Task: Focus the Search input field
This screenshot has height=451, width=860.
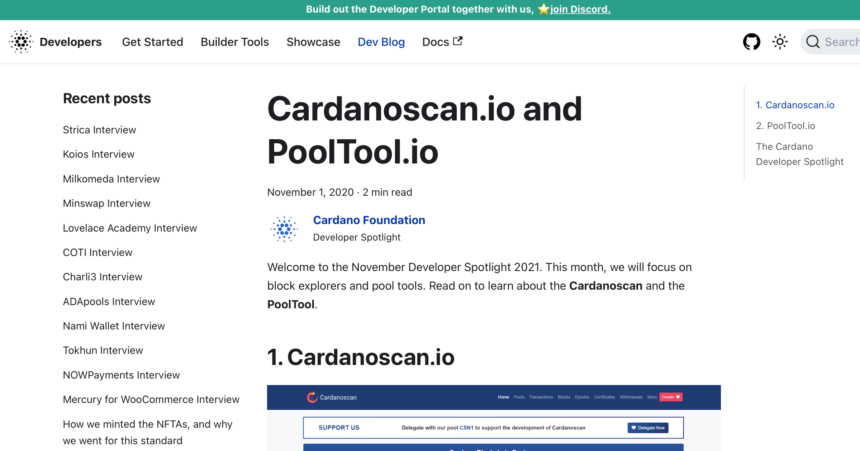Action: pyautogui.click(x=830, y=42)
